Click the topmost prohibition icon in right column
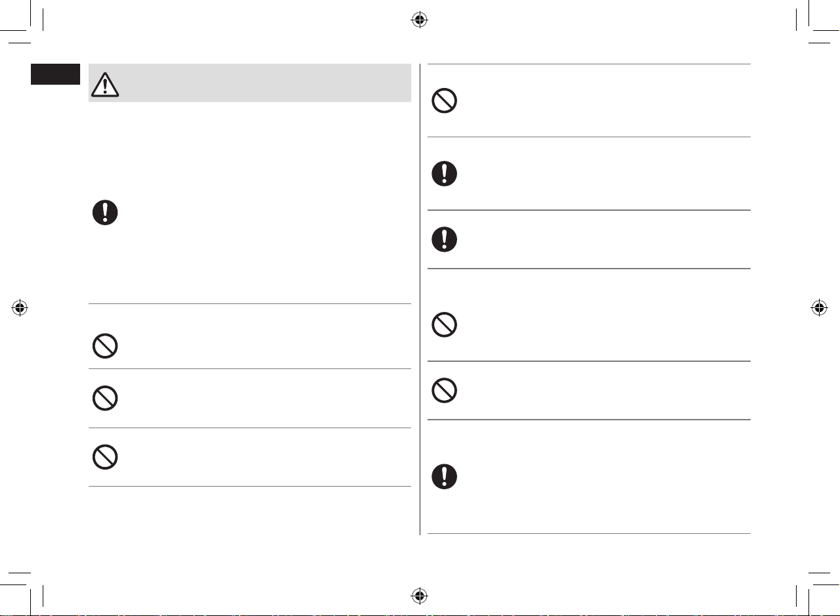The height and width of the screenshot is (616, 840). (x=445, y=101)
